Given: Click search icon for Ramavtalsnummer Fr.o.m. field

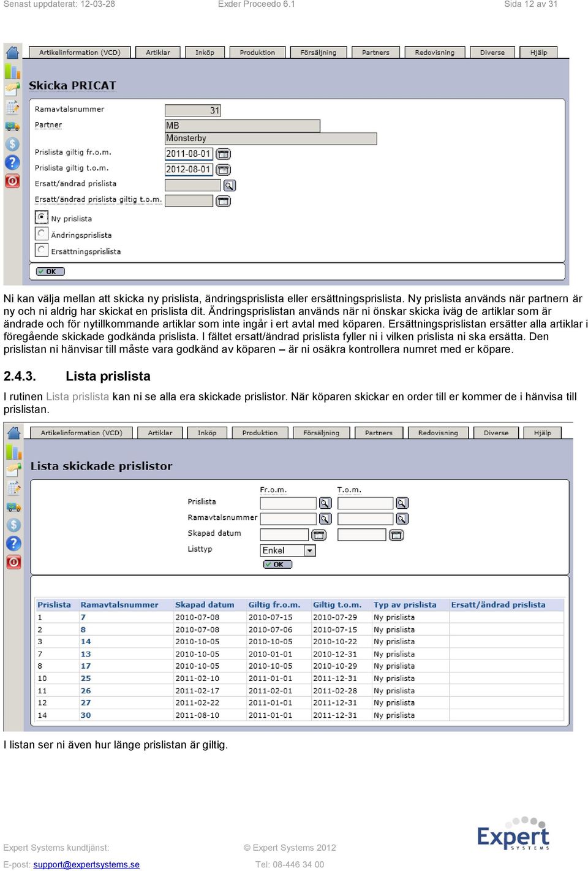Looking at the screenshot, I should (x=325, y=519).
